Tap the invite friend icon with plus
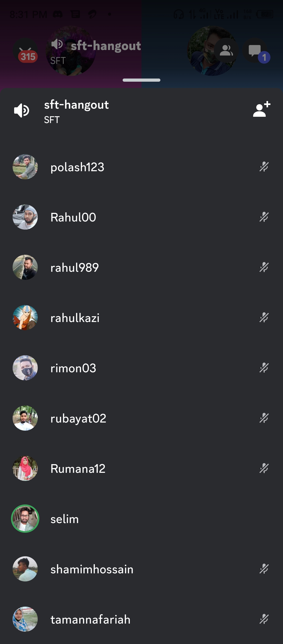283x644 pixels. [x=262, y=109]
